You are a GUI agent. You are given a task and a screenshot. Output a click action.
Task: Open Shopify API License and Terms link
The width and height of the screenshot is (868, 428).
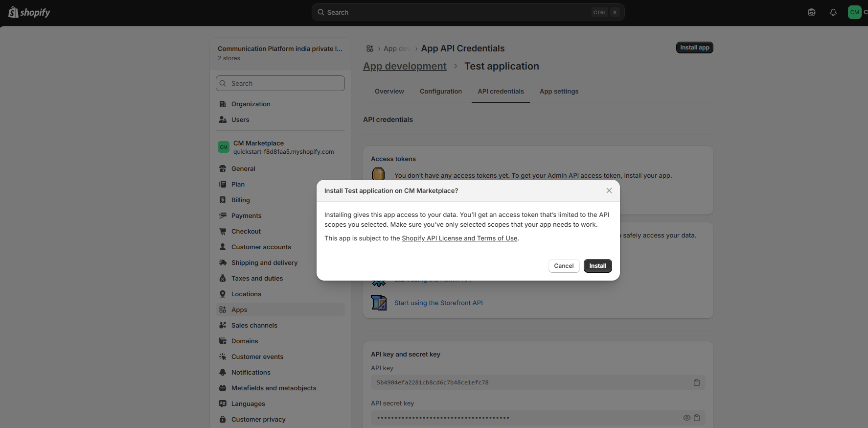pos(459,238)
